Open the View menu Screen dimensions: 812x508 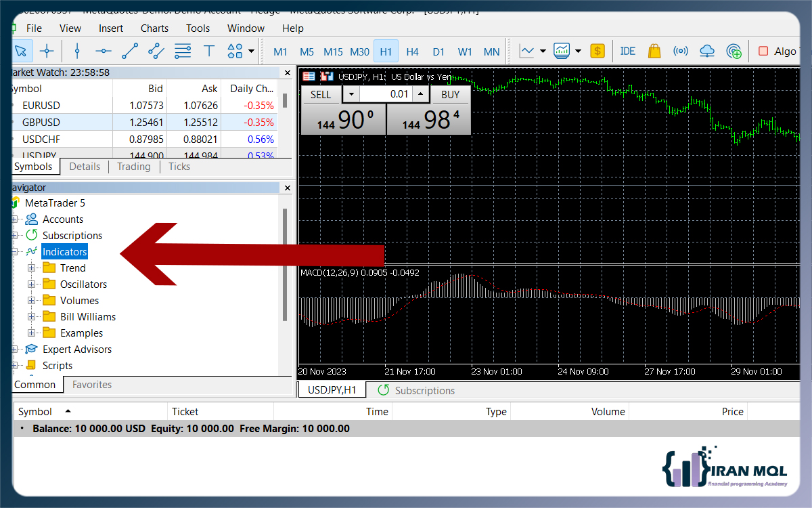coord(70,28)
